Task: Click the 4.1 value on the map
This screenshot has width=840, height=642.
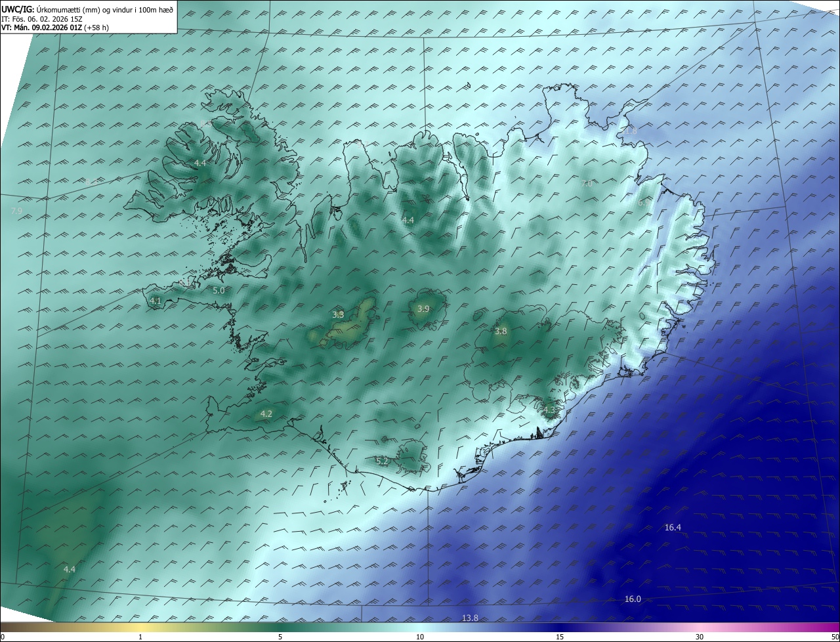Action: 156,301
